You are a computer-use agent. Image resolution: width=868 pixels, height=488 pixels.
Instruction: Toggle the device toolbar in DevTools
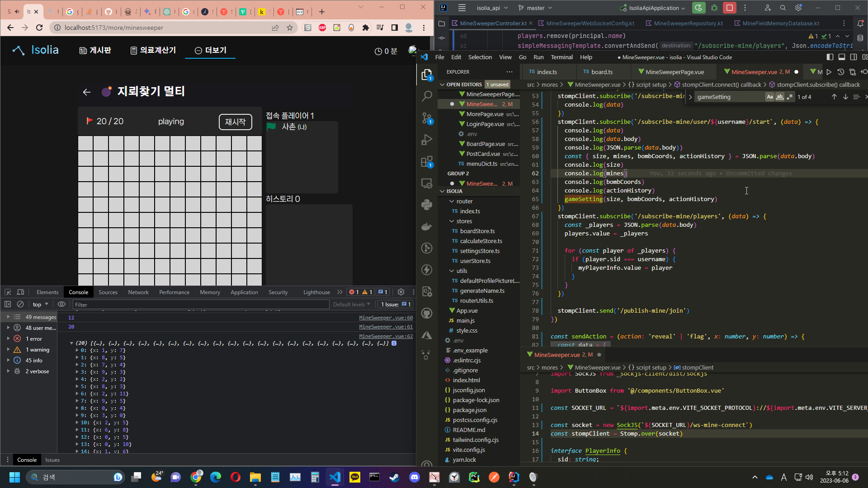pos(20,292)
